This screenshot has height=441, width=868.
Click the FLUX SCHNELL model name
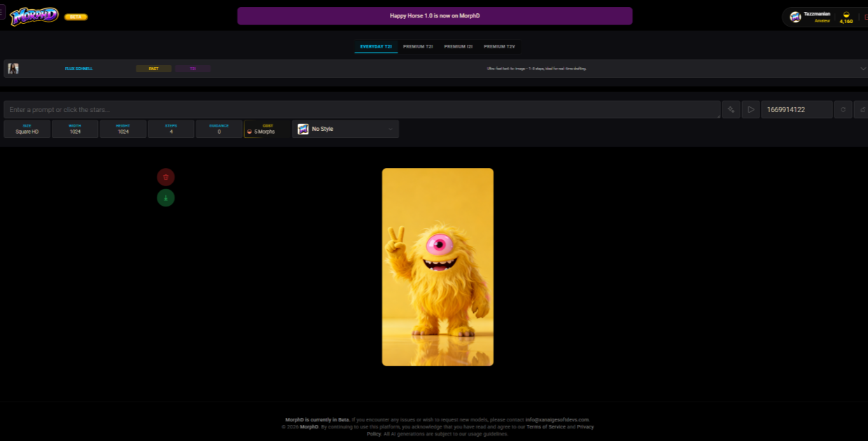coord(78,69)
